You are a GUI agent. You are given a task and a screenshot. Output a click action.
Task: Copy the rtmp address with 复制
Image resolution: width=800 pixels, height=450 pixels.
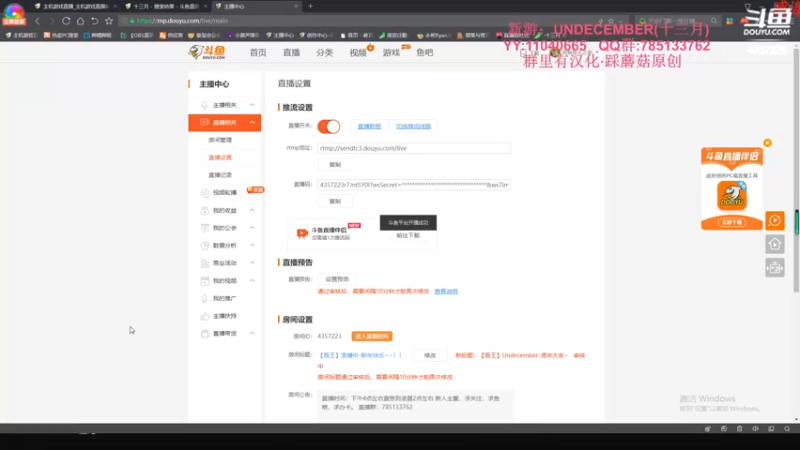click(335, 165)
